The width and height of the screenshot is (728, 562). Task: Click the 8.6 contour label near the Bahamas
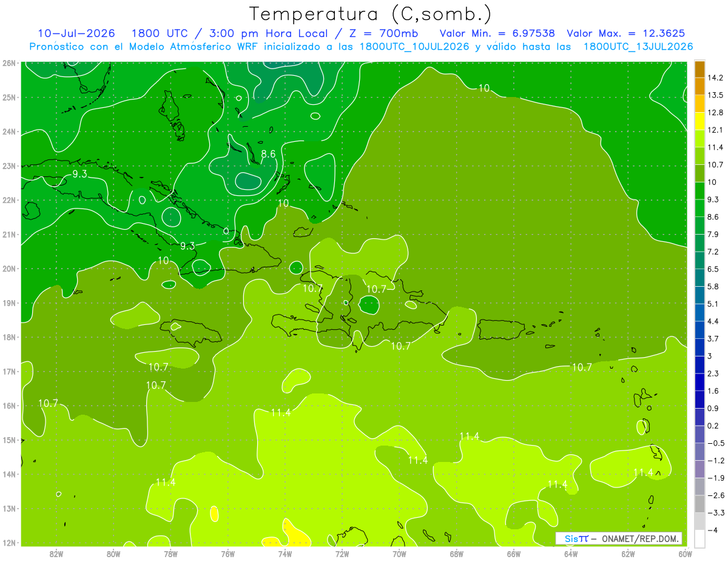(268, 154)
